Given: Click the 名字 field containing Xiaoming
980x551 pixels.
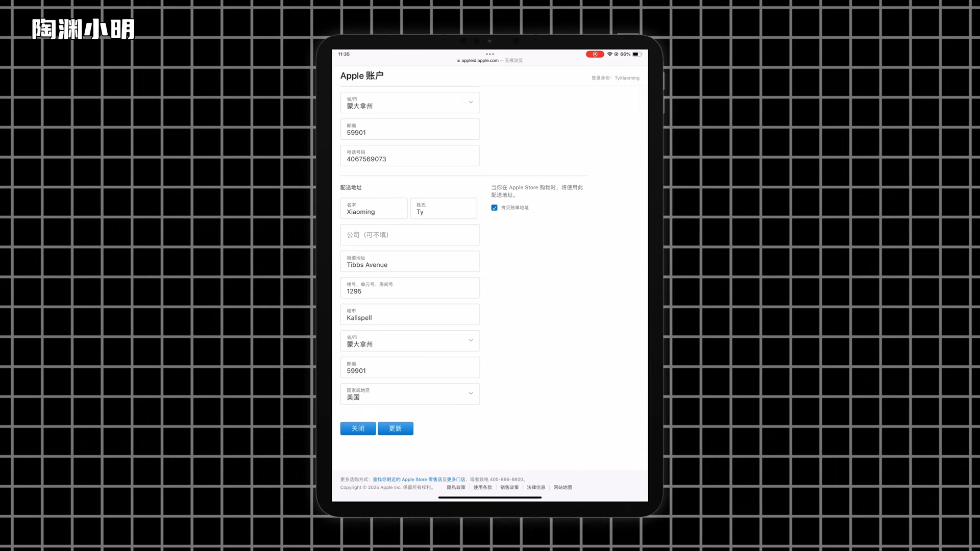Looking at the screenshot, I should (374, 209).
